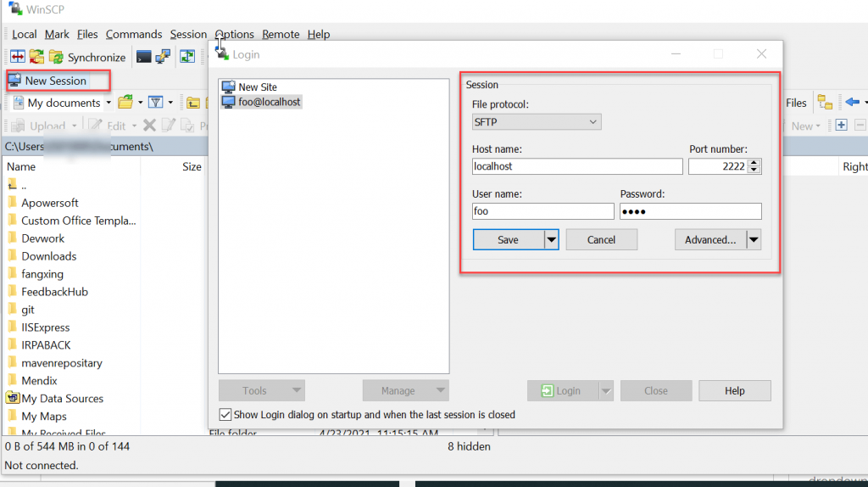
Task: Increase port number with up spinner
Action: [x=754, y=163]
